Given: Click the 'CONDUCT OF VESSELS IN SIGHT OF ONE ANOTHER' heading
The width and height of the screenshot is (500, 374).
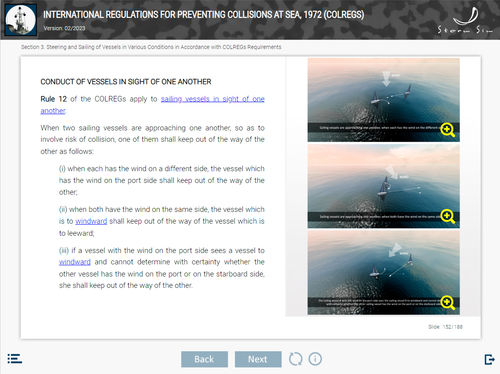Looking at the screenshot, I should pyautogui.click(x=126, y=82).
